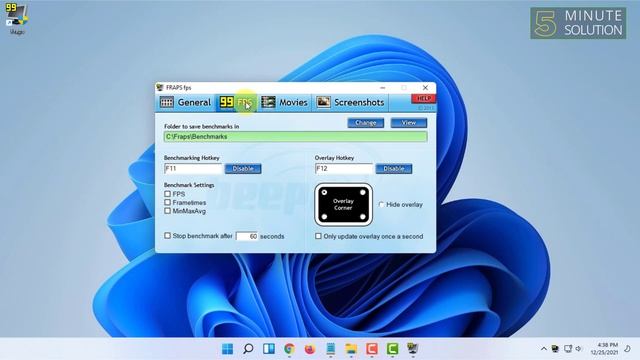Image resolution: width=640 pixels, height=360 pixels.
Task: Close the FRAPS window
Action: (425, 88)
